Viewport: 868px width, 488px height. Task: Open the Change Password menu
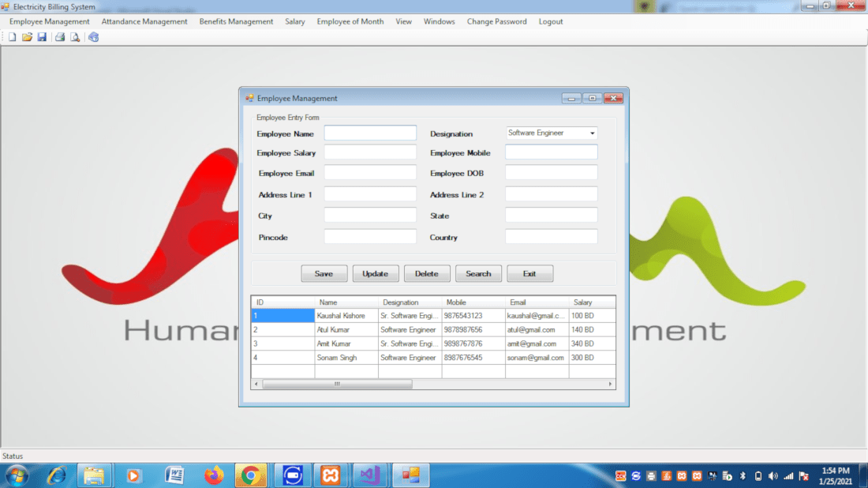(x=496, y=21)
